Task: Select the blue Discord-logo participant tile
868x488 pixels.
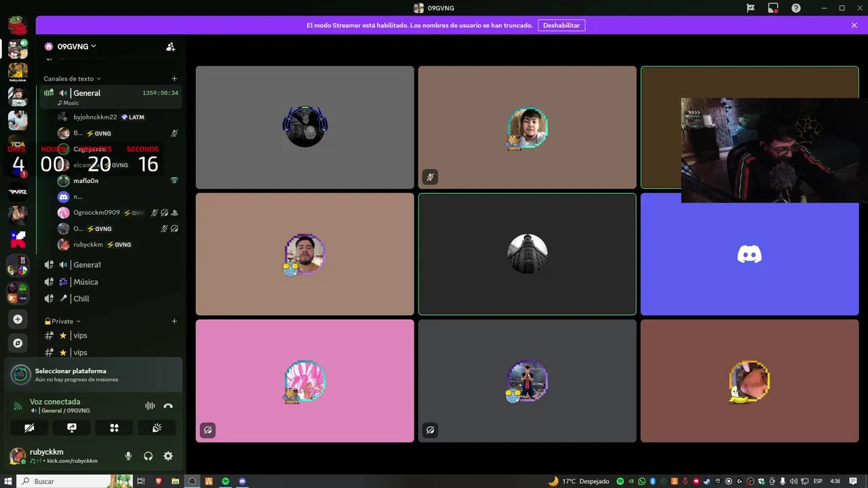Action: [749, 254]
